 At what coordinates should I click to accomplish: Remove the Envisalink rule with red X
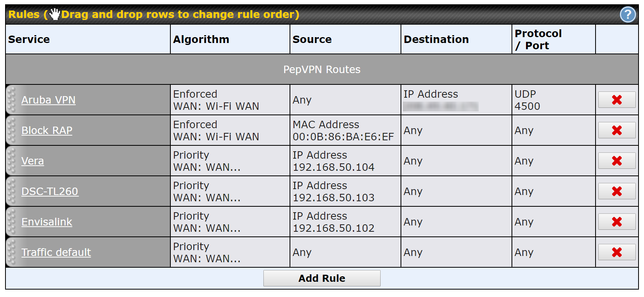pos(617,222)
